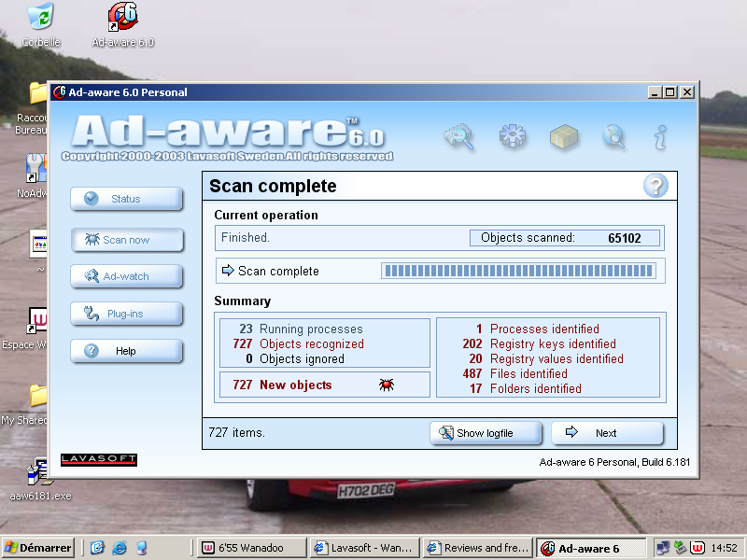Click the green connection tray icon
Screen dimensions: 747x560
[x=680, y=548]
